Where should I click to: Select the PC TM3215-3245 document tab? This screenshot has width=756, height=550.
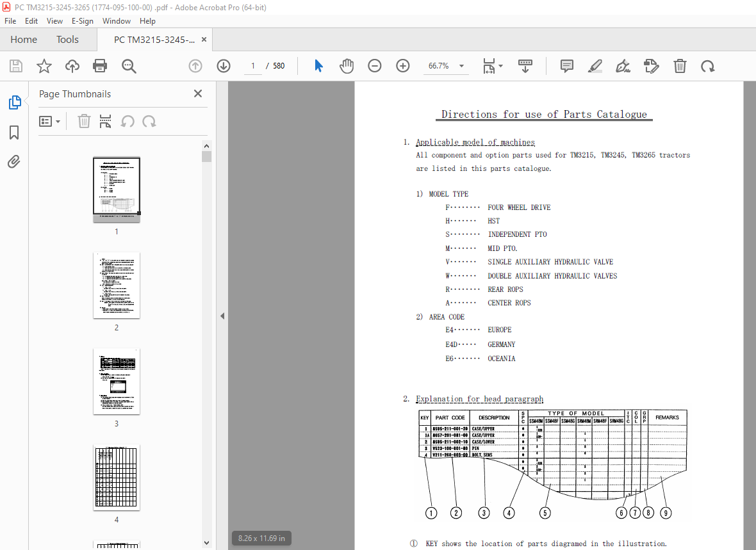coord(154,40)
